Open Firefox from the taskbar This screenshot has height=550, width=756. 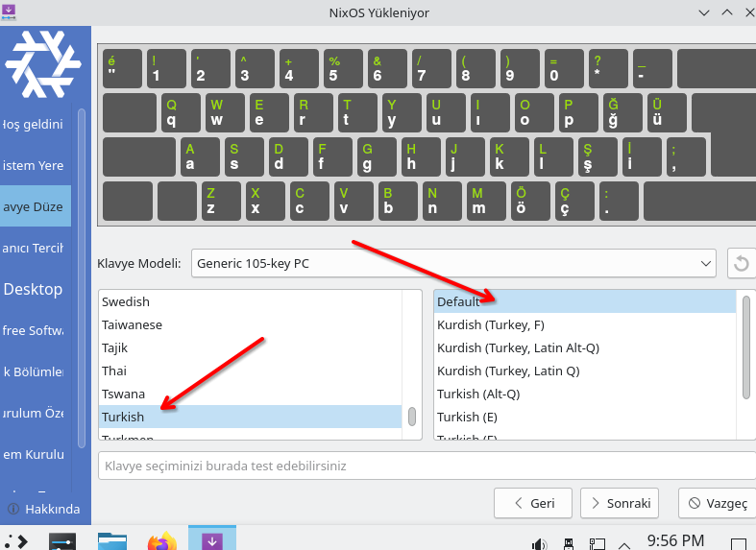(161, 541)
